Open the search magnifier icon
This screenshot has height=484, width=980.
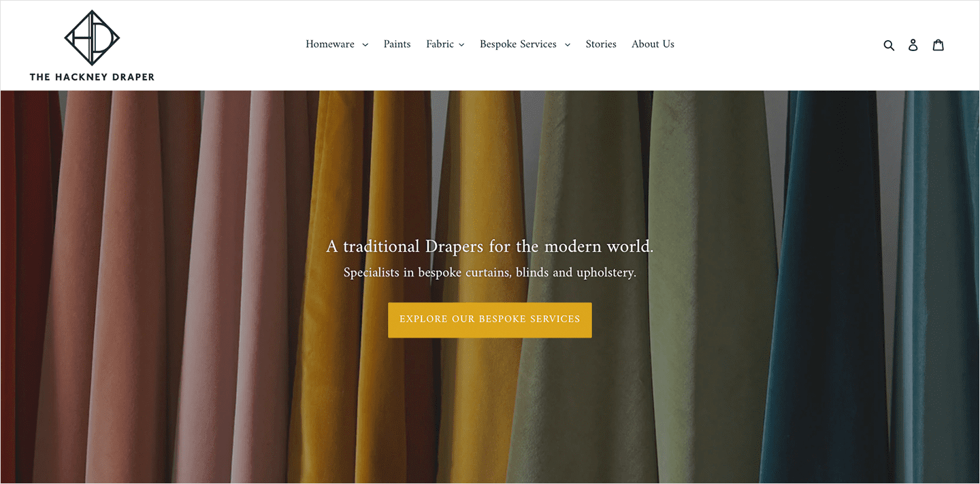coord(889,45)
